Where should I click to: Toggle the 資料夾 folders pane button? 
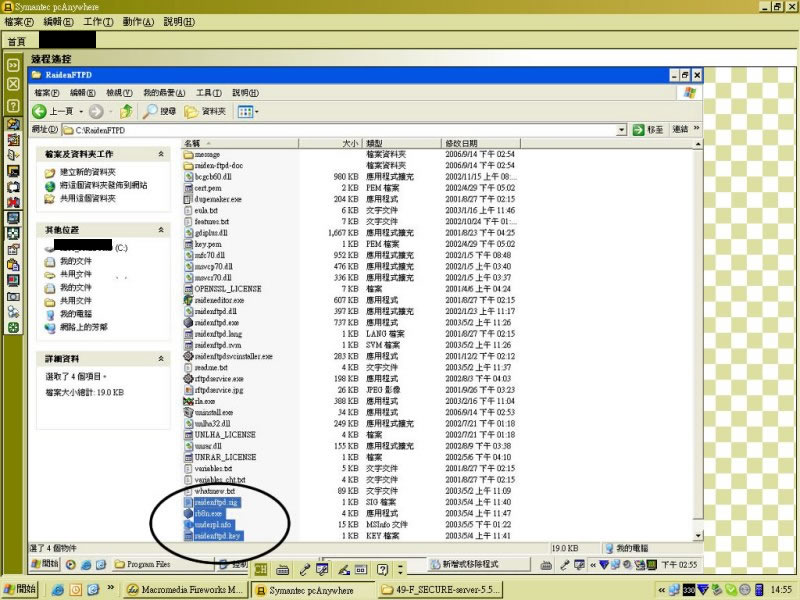tap(205, 111)
